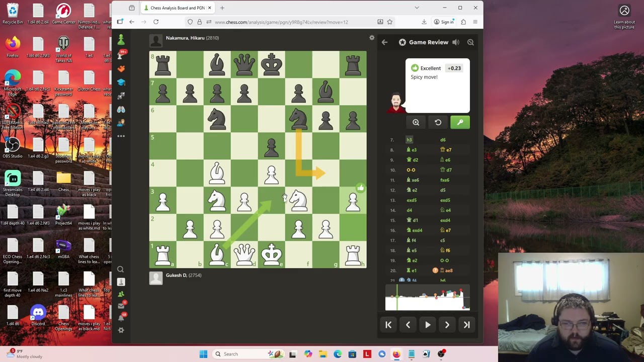
Task: Open Windows Start menu
Action: click(203, 354)
